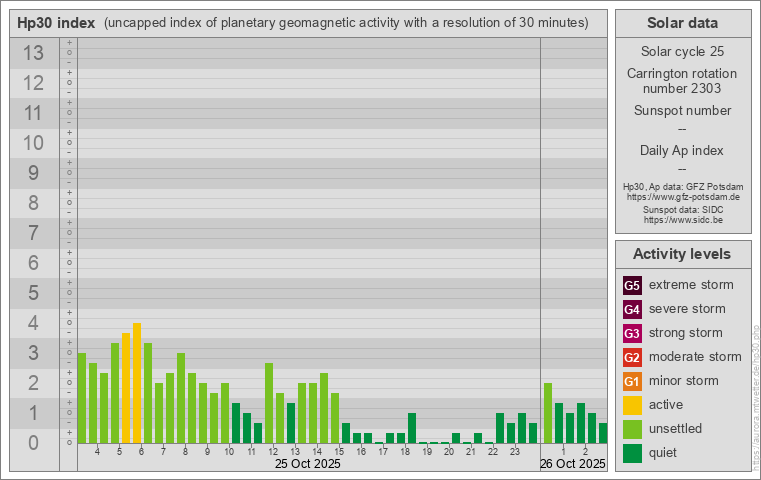Click the Activity levels panel header

(683, 254)
